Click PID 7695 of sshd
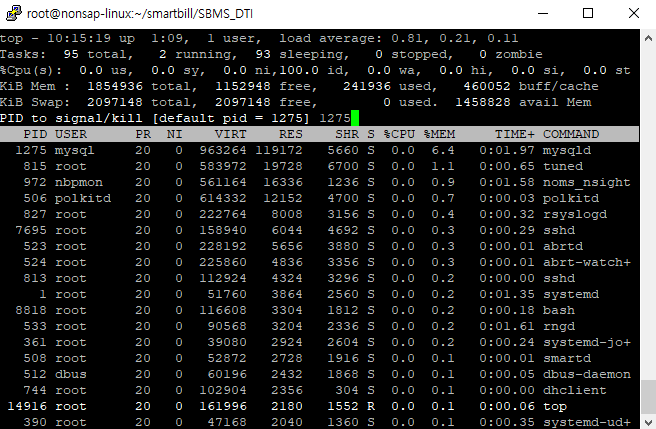This screenshot has height=429, width=656. [31, 230]
